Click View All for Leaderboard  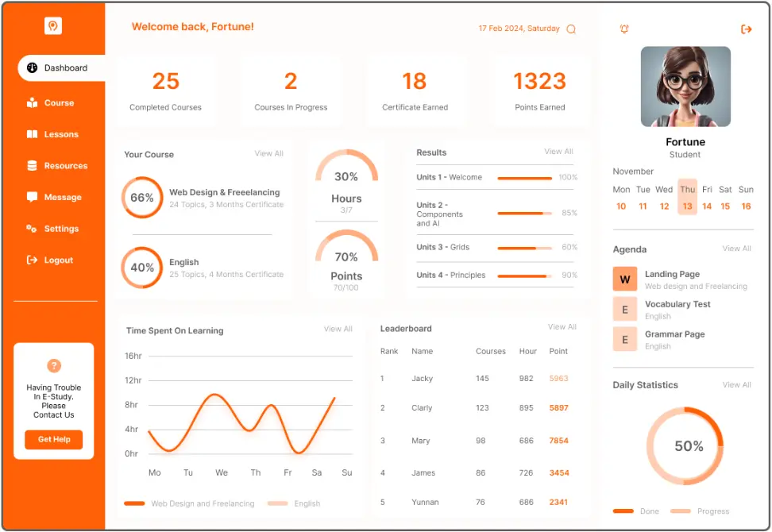562,327
